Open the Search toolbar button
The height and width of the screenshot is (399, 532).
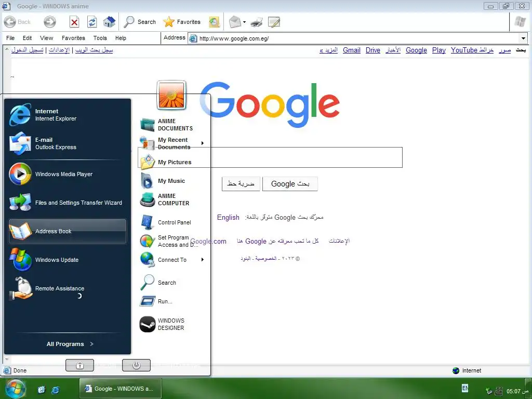[139, 22]
